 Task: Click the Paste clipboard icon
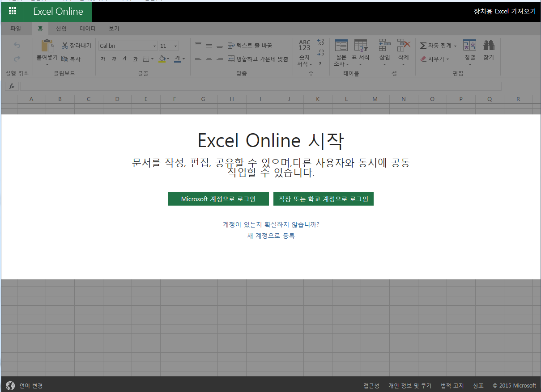[x=47, y=46]
